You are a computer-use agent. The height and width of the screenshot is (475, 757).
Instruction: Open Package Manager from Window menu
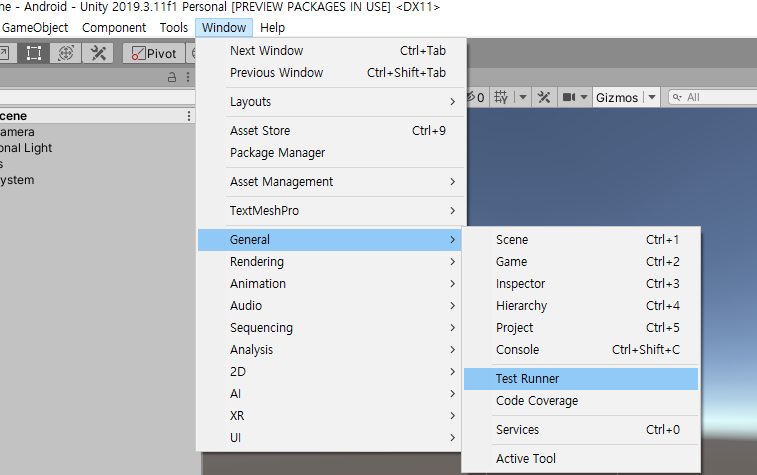point(277,153)
